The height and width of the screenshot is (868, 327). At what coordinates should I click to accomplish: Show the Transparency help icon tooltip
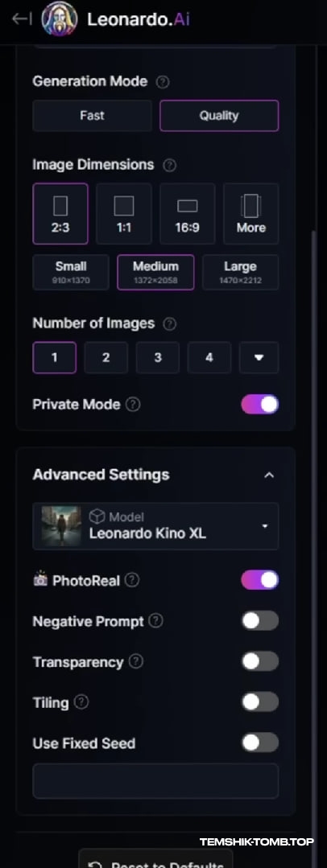click(136, 661)
